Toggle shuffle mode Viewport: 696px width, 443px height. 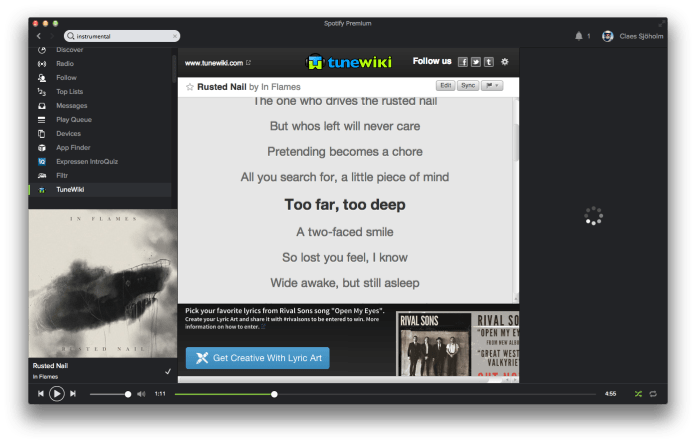[638, 394]
